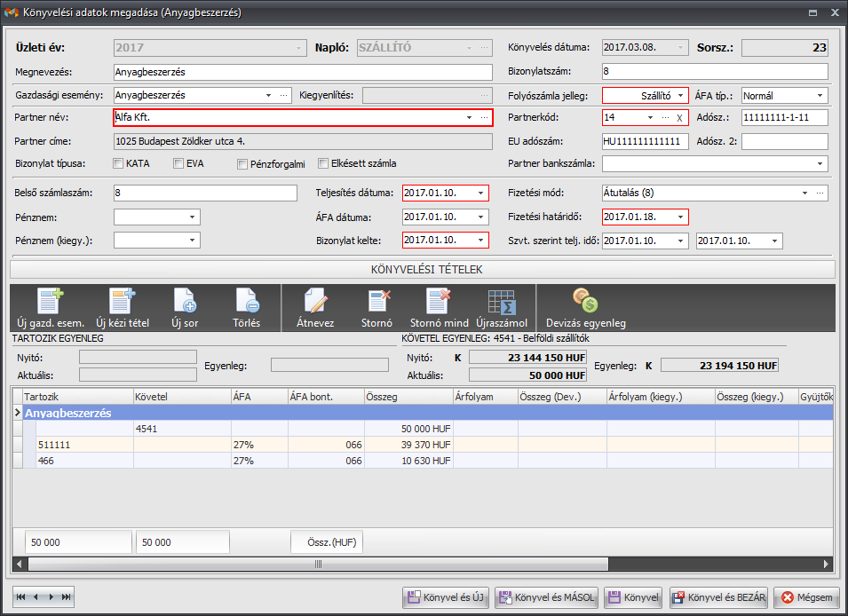
Task: Open the ÁFA típ. dropdown
Action: 818,95
